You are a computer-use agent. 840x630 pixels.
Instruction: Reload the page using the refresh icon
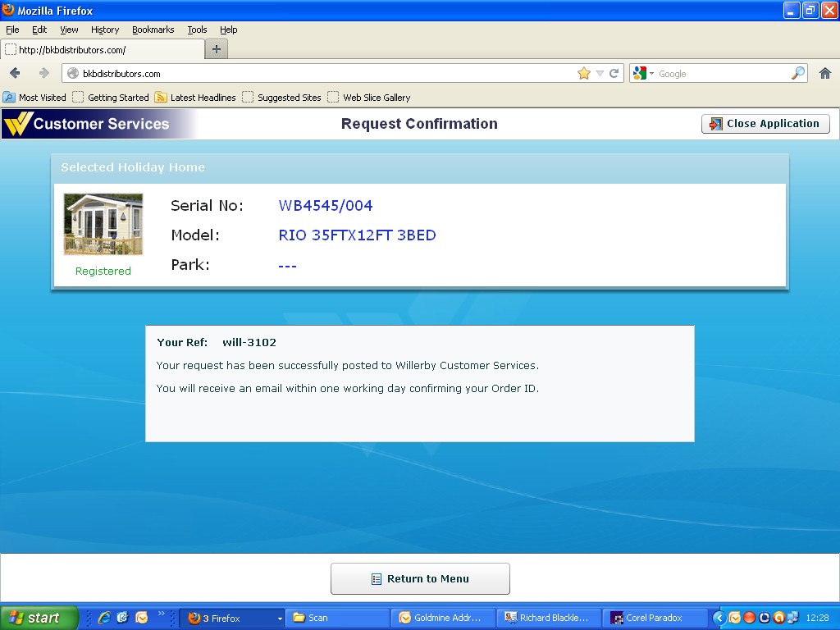(x=614, y=73)
